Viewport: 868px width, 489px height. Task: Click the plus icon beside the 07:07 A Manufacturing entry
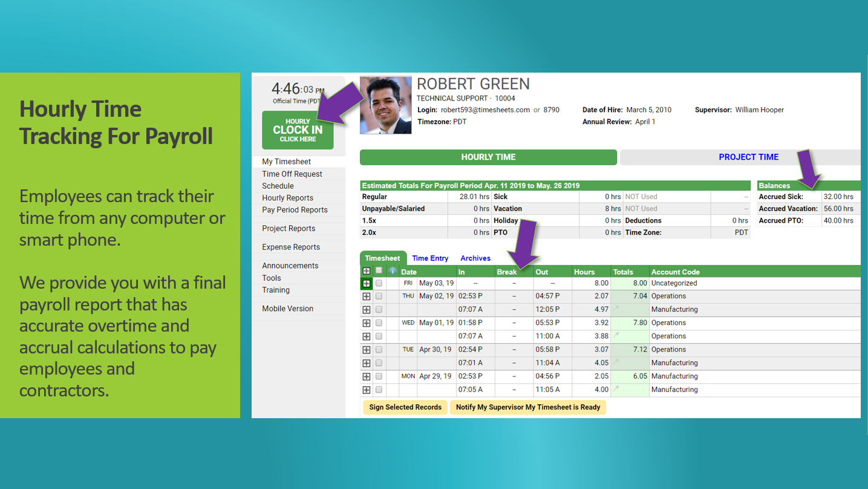click(367, 309)
